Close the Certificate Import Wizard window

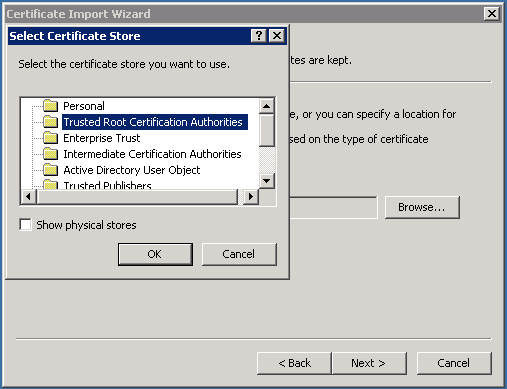(x=492, y=14)
